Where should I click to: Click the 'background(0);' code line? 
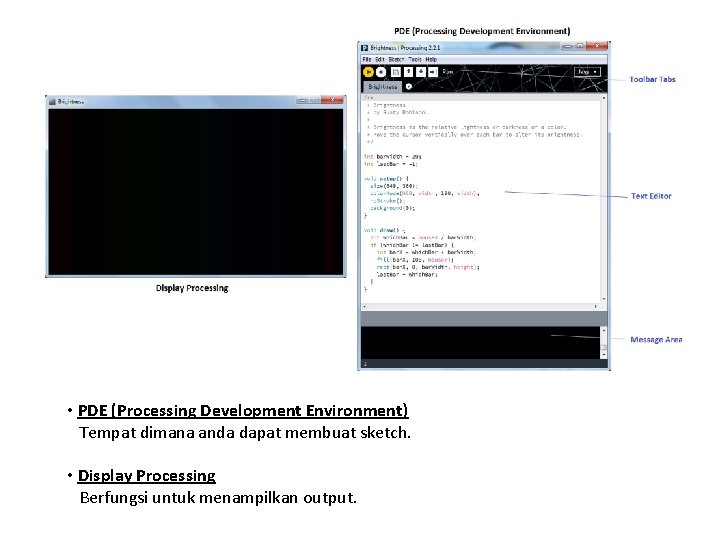pos(393,208)
